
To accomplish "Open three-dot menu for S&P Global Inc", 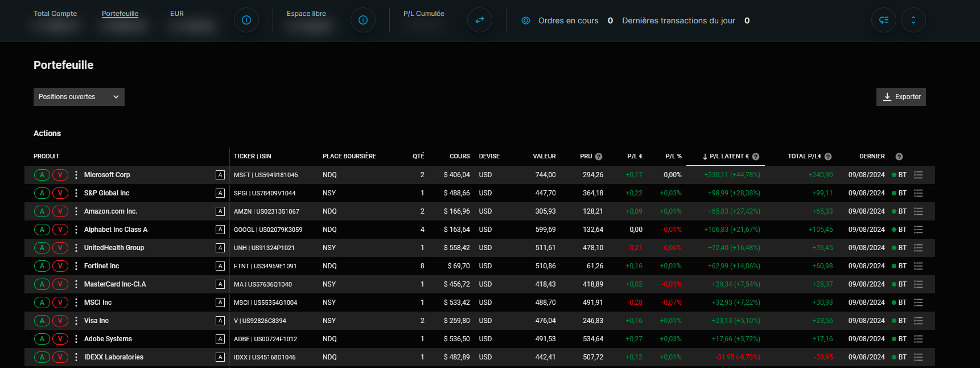I will [76, 193].
